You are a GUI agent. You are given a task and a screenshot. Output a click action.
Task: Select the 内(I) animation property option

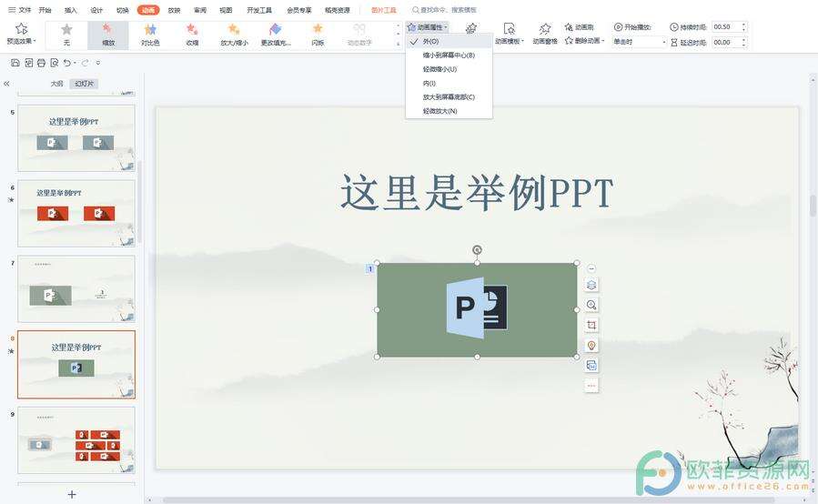429,83
